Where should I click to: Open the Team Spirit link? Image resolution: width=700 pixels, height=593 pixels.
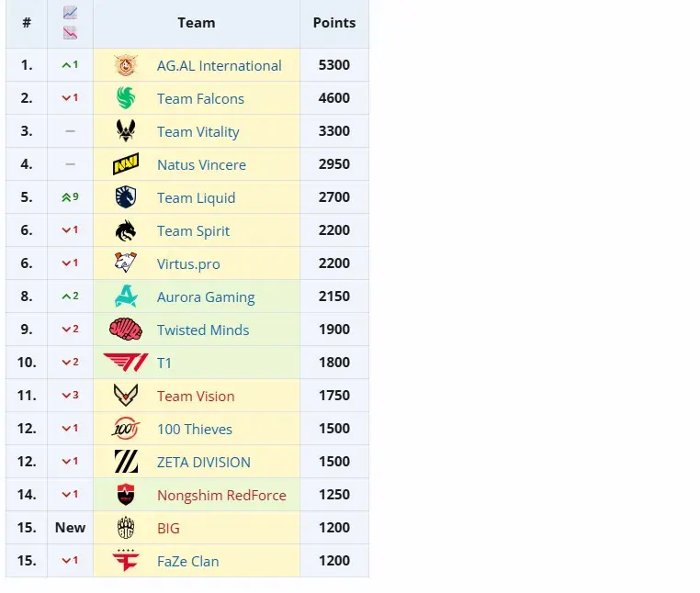point(193,230)
